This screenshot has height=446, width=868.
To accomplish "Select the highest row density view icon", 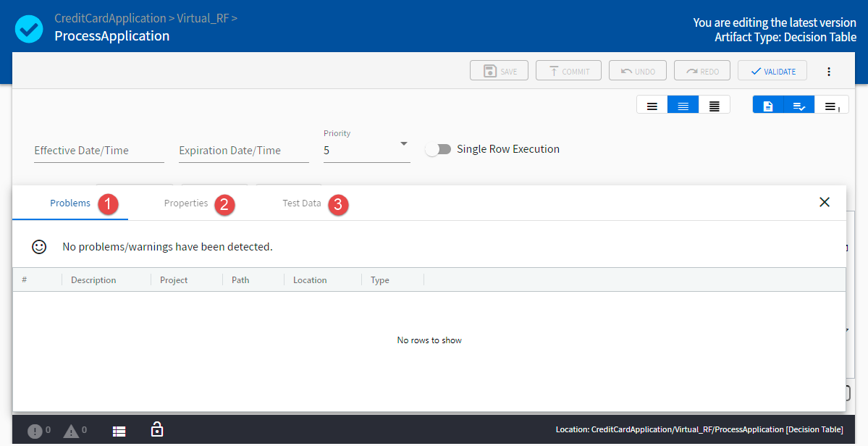I will tap(715, 106).
